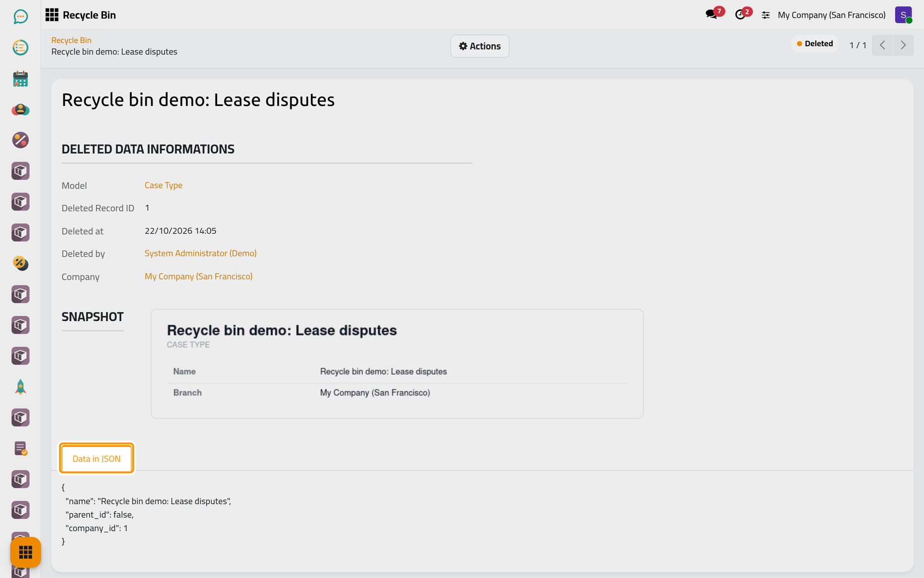This screenshot has height=578, width=924.
Task: Open the home menu grid icon beside Recycle Bin
Action: [x=52, y=15]
